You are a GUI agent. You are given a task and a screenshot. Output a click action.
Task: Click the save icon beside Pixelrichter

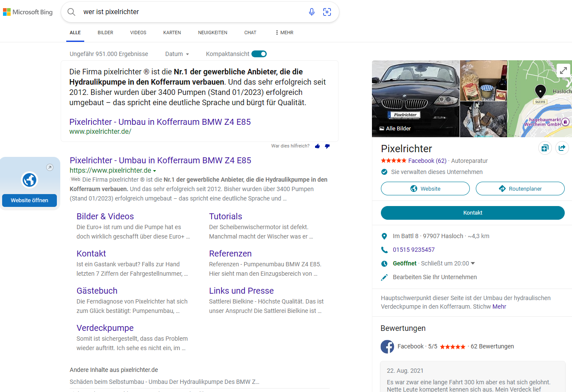pos(545,148)
